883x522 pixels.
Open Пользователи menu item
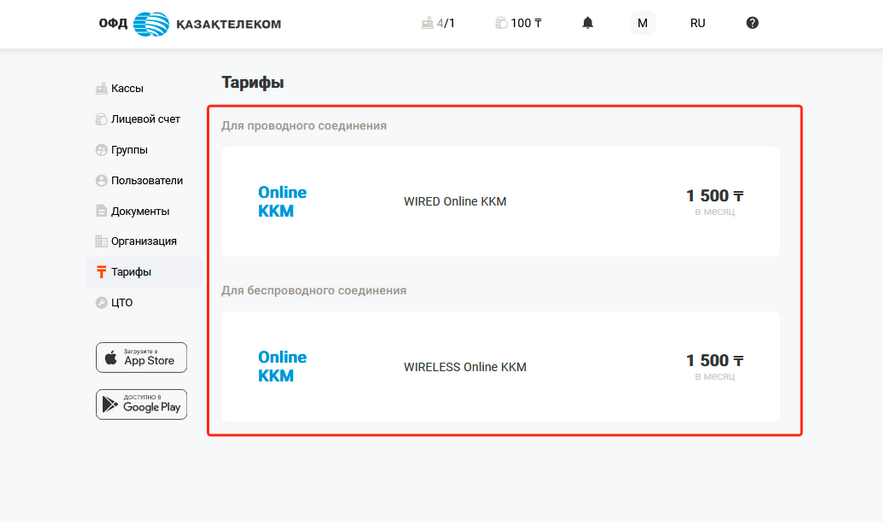pyautogui.click(x=147, y=180)
